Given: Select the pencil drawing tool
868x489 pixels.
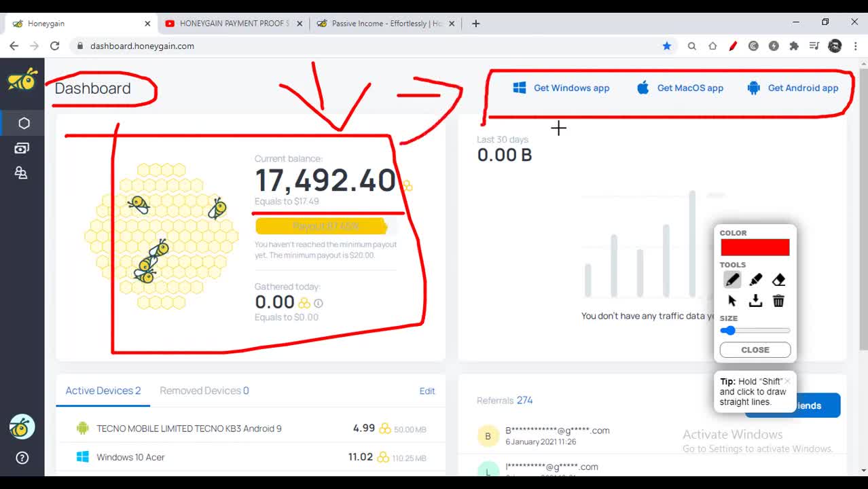Looking at the screenshot, I should pos(732,280).
